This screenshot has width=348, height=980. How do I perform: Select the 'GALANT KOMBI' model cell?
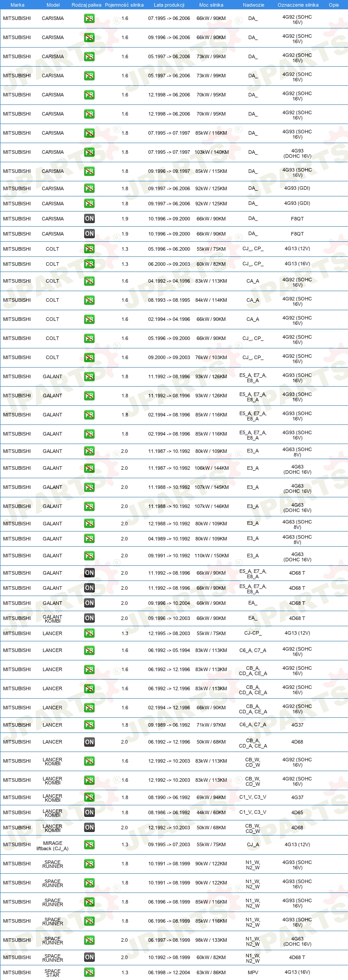53,619
